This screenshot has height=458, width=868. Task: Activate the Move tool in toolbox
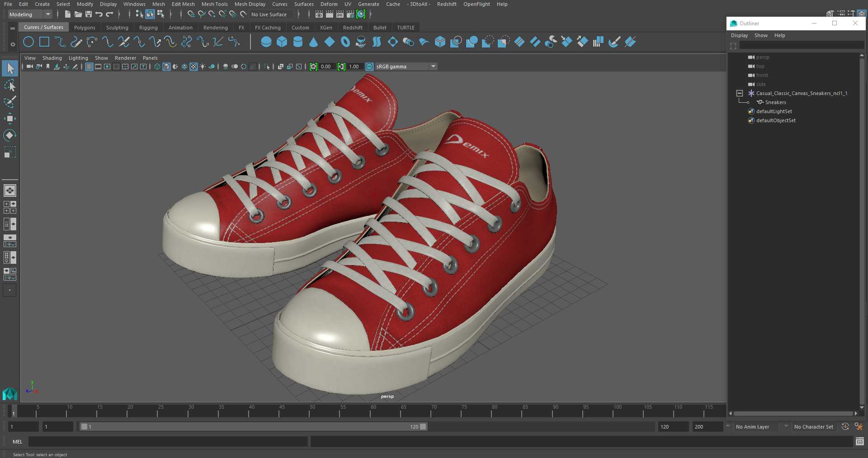[x=10, y=119]
